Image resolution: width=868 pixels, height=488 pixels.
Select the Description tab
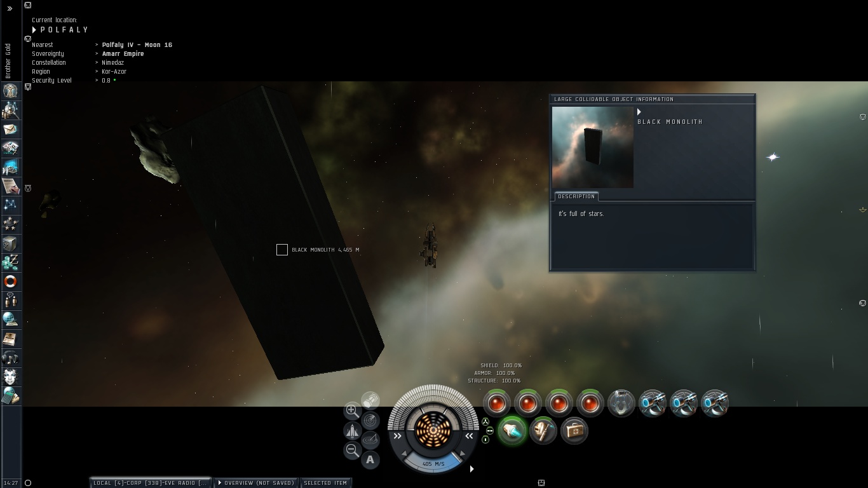[x=576, y=196]
